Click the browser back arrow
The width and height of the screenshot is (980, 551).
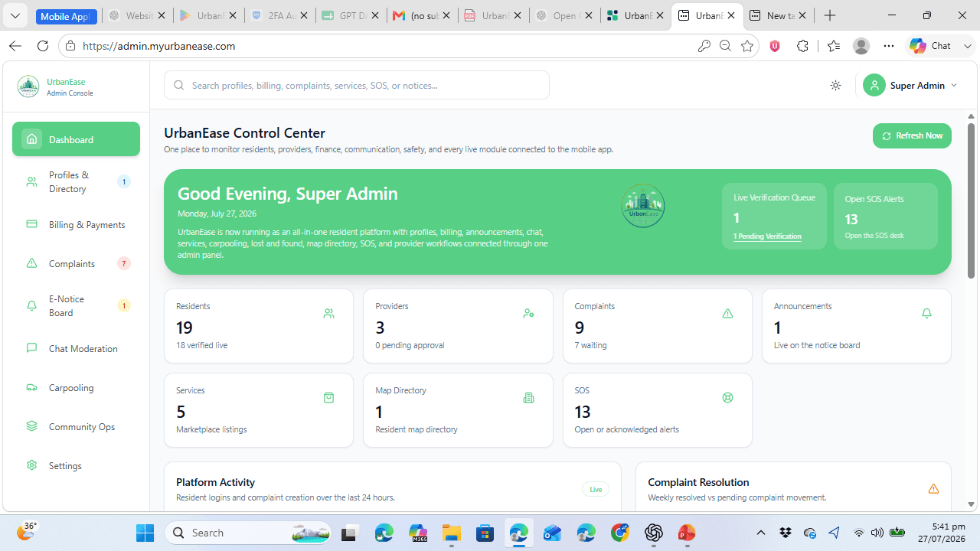tap(15, 46)
